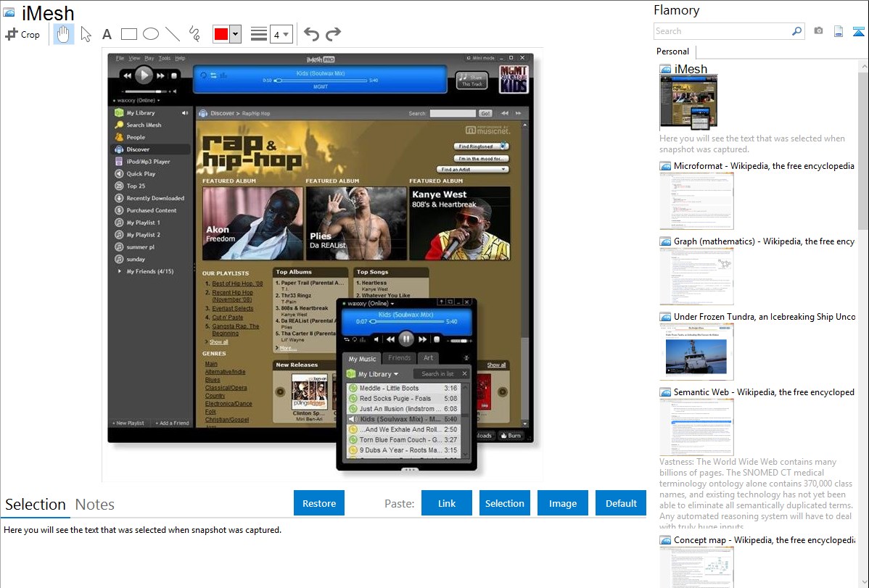
Task: Click the Flamory search input field
Action: [x=722, y=31]
